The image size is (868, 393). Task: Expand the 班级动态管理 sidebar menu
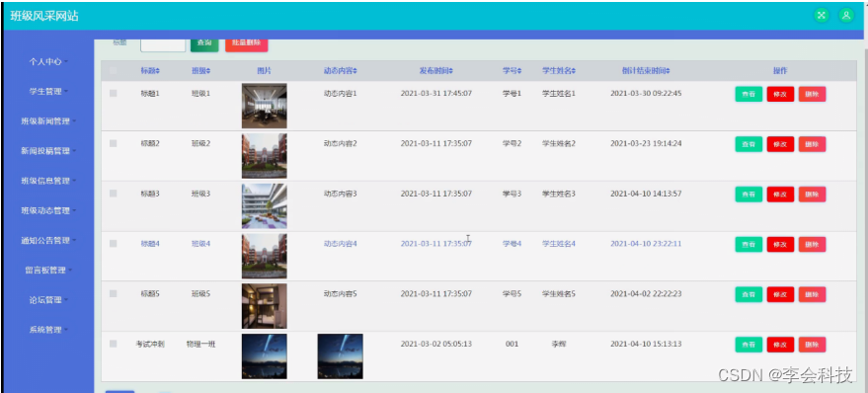tap(48, 211)
